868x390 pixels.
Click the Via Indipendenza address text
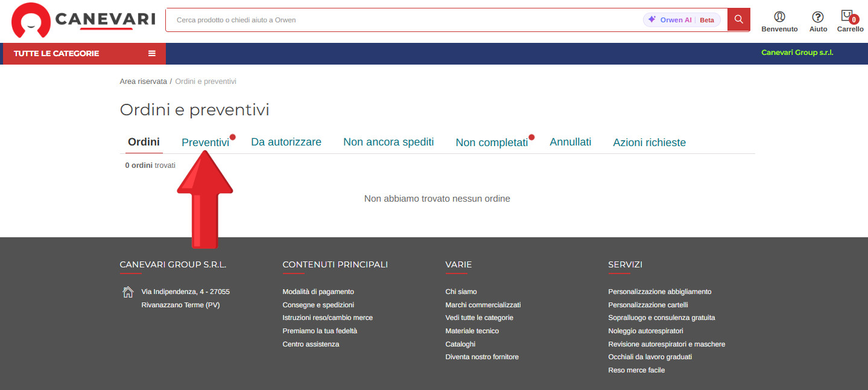tap(185, 298)
